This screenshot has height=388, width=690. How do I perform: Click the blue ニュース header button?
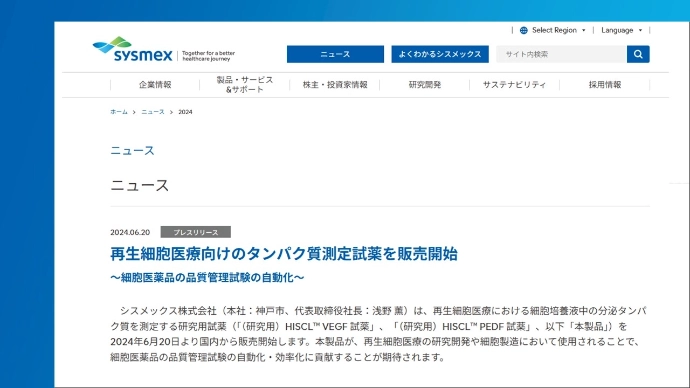point(335,54)
